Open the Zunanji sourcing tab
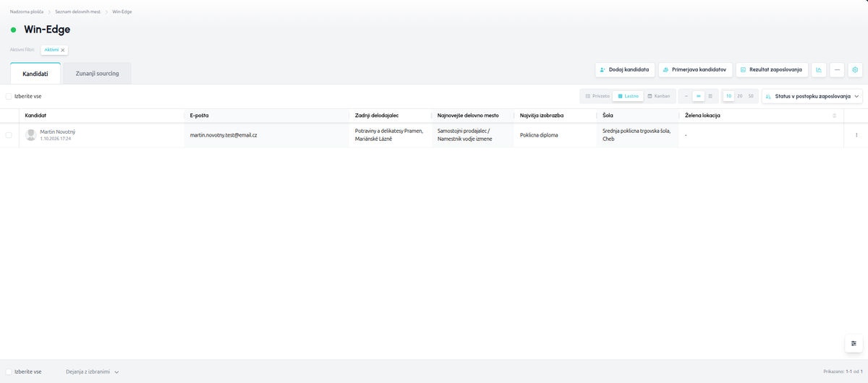The width and height of the screenshot is (868, 383). coord(98,74)
